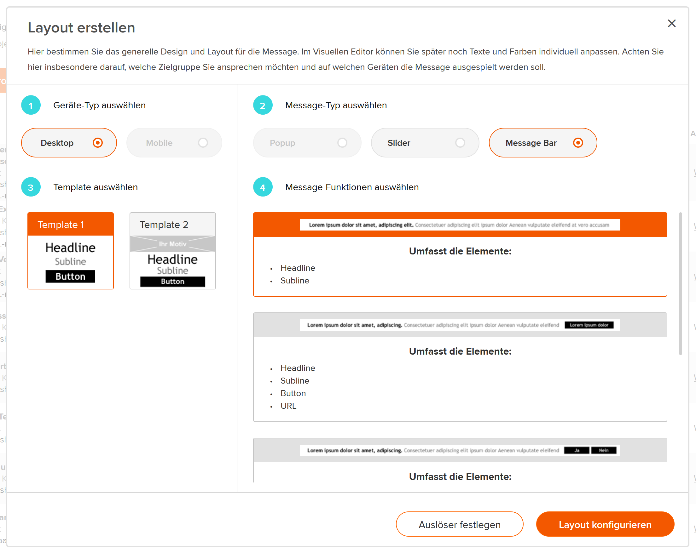Select message function with Button and URL
Image resolution: width=696 pixels, height=553 pixels.
pos(460,367)
